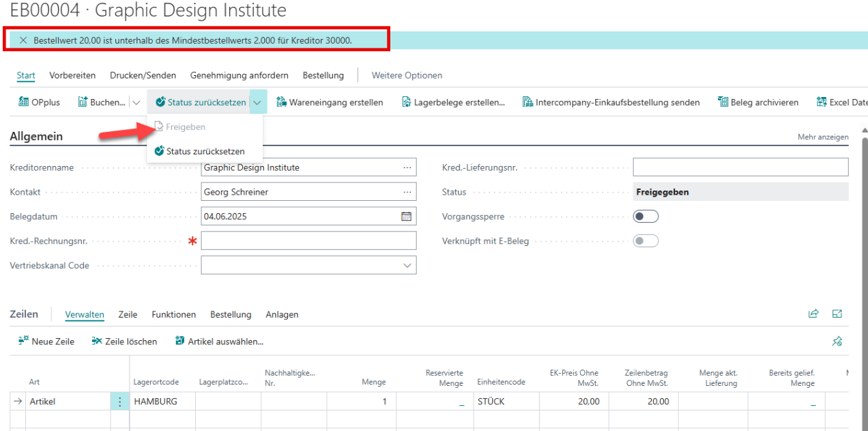Click the OPplus toolbar icon
This screenshot has width=868, height=431.
coord(24,102)
